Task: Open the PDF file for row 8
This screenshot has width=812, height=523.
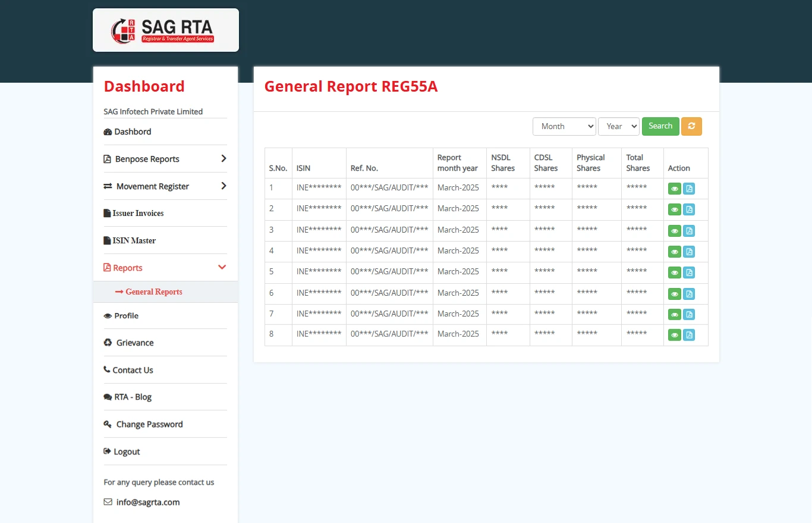Action: (689, 335)
